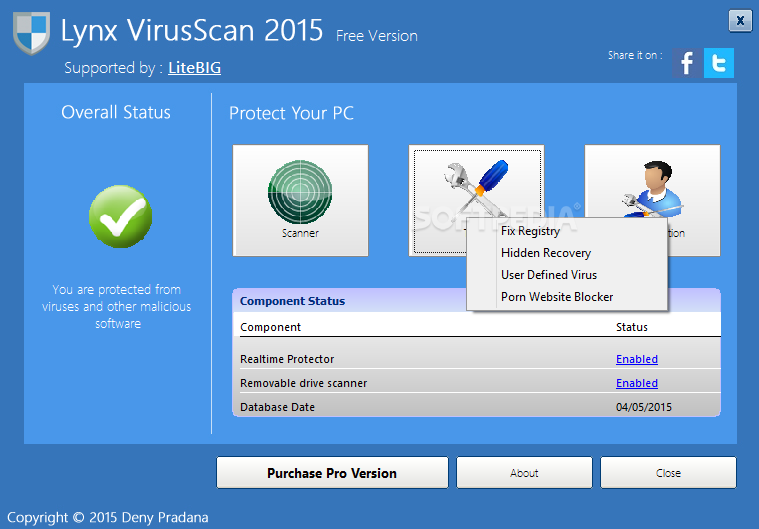Screen dimensions: 759x529
Task: Click the Lynx VirusScan shield logo
Action: click(x=31, y=33)
